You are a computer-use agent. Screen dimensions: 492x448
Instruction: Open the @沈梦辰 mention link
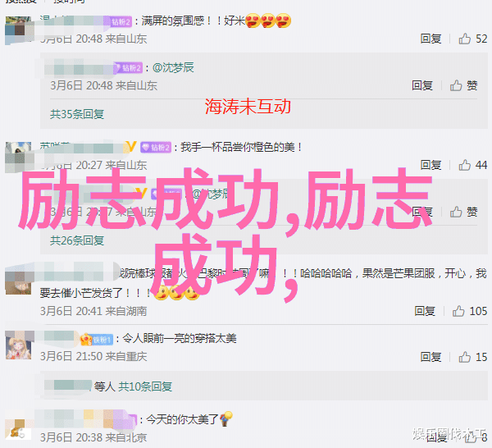(x=173, y=67)
